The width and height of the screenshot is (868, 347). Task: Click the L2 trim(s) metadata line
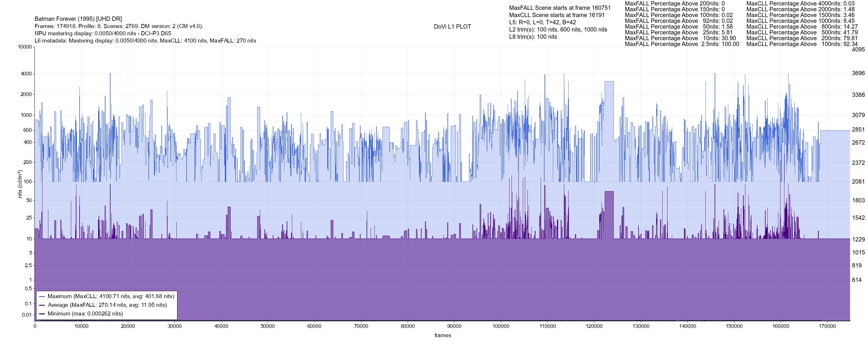point(558,30)
